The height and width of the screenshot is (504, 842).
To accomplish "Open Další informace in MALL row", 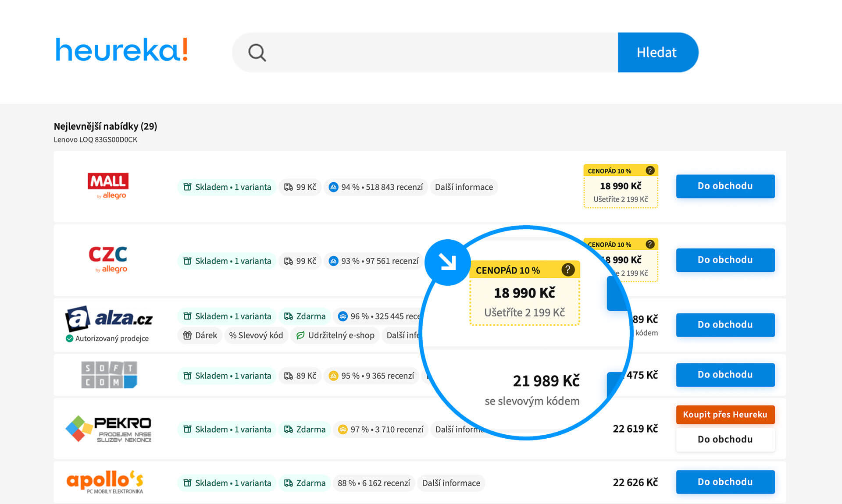I will pyautogui.click(x=464, y=187).
